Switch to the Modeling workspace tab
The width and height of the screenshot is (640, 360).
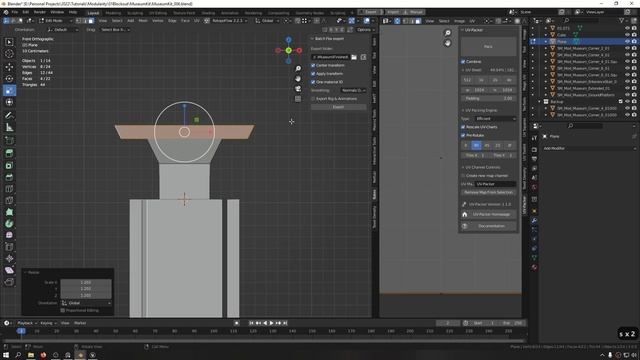113,13
